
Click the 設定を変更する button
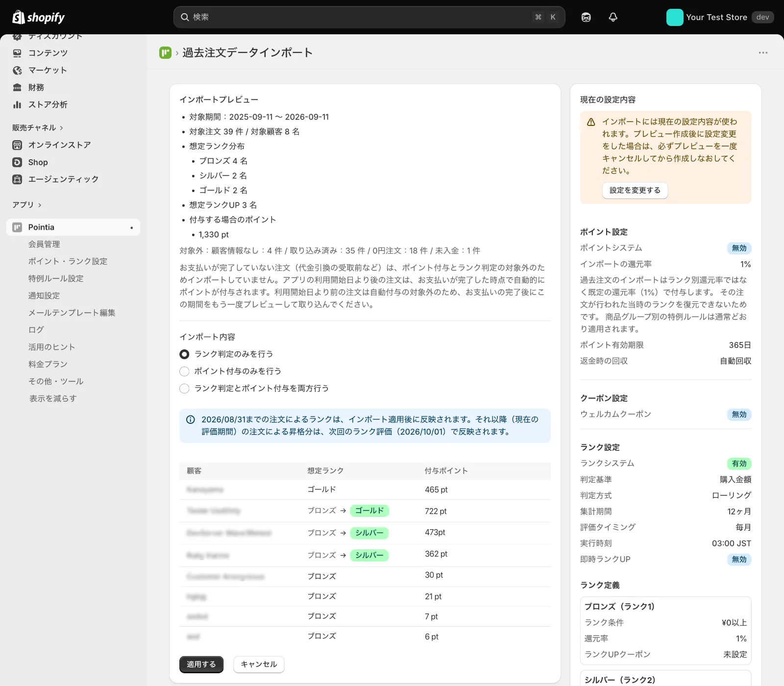tap(635, 190)
